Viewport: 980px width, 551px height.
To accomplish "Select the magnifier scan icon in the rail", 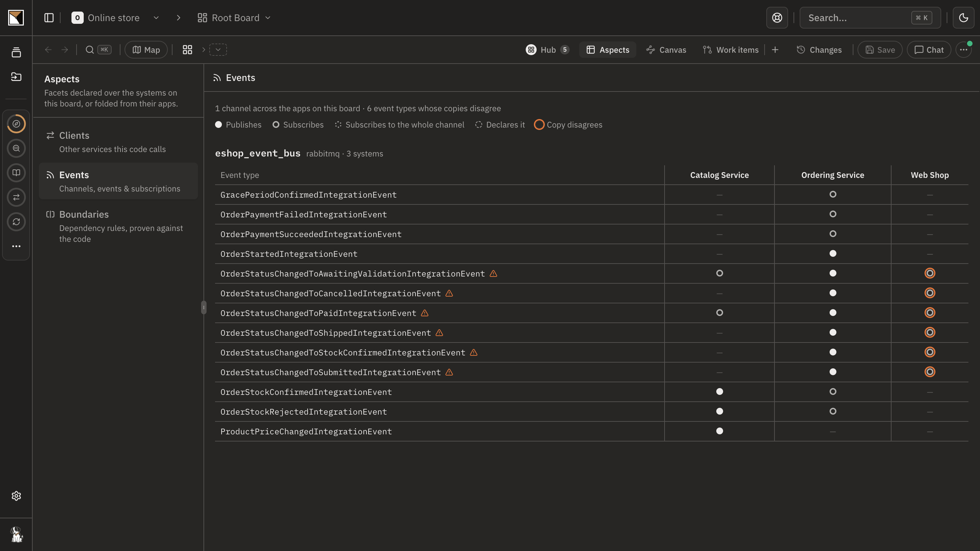I will click(16, 148).
